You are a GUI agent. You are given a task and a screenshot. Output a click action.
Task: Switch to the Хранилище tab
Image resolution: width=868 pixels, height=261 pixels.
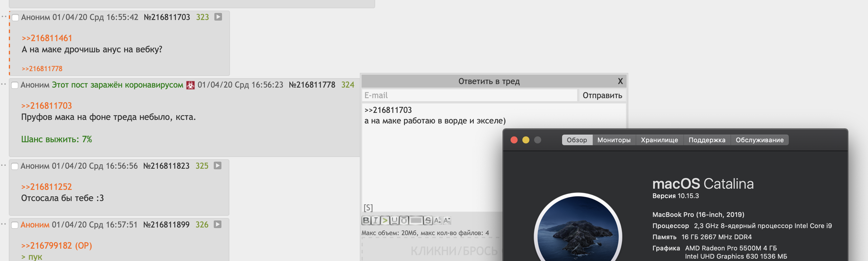click(660, 140)
